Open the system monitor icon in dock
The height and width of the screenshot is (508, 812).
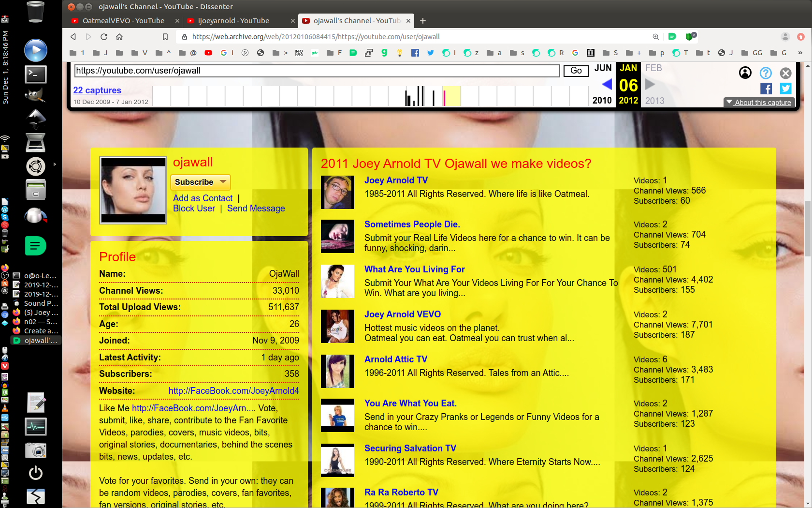36,427
